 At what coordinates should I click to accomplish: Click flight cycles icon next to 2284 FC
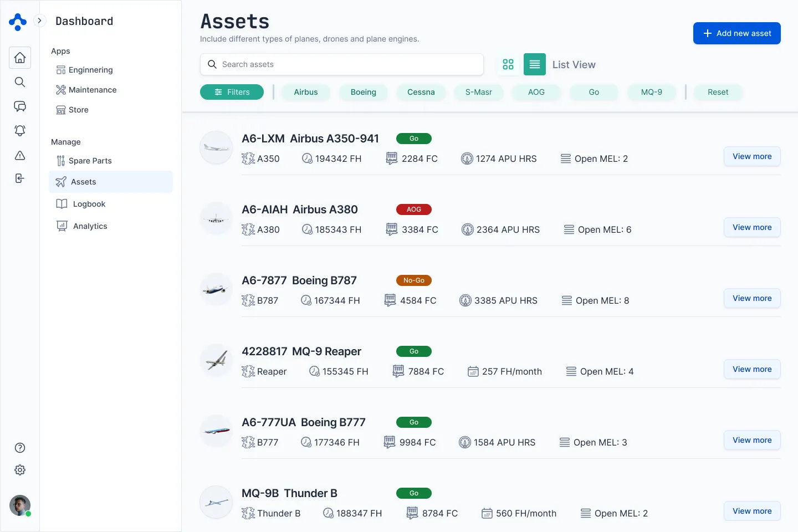392,158
